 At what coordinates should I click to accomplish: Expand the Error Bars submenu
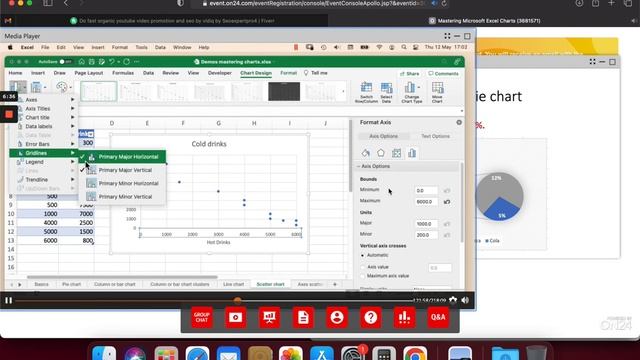(44, 144)
